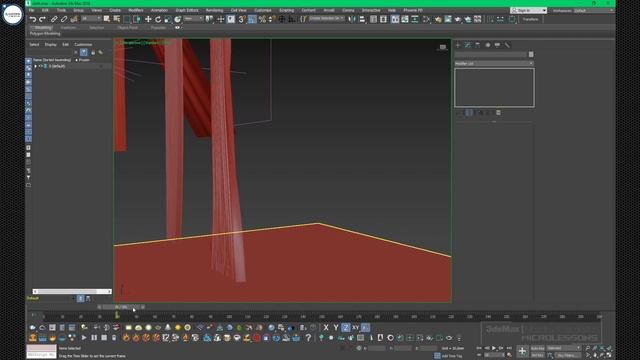Click the object color swatch beside name field
The height and width of the screenshot is (360, 640).
coord(531,54)
